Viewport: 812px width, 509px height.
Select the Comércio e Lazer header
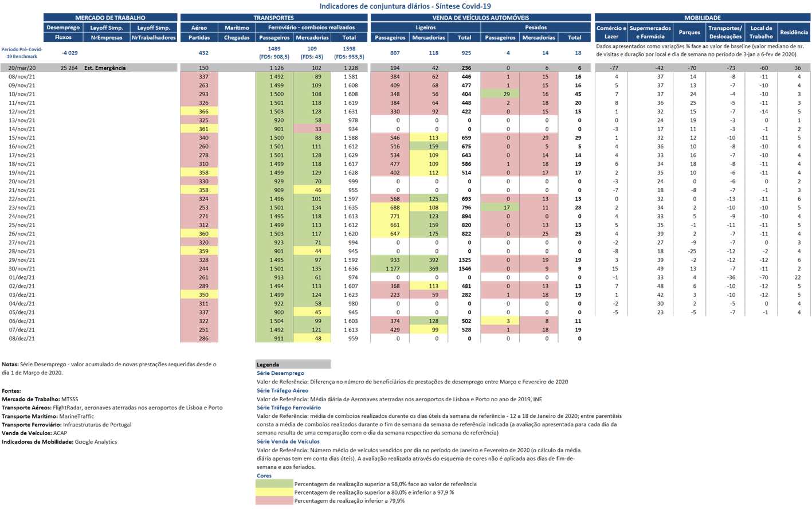pos(611,32)
